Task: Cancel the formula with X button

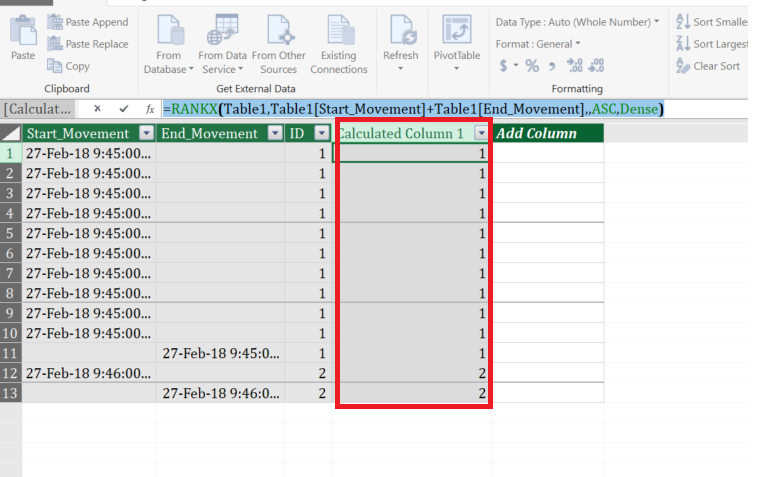Action: pyautogui.click(x=97, y=109)
